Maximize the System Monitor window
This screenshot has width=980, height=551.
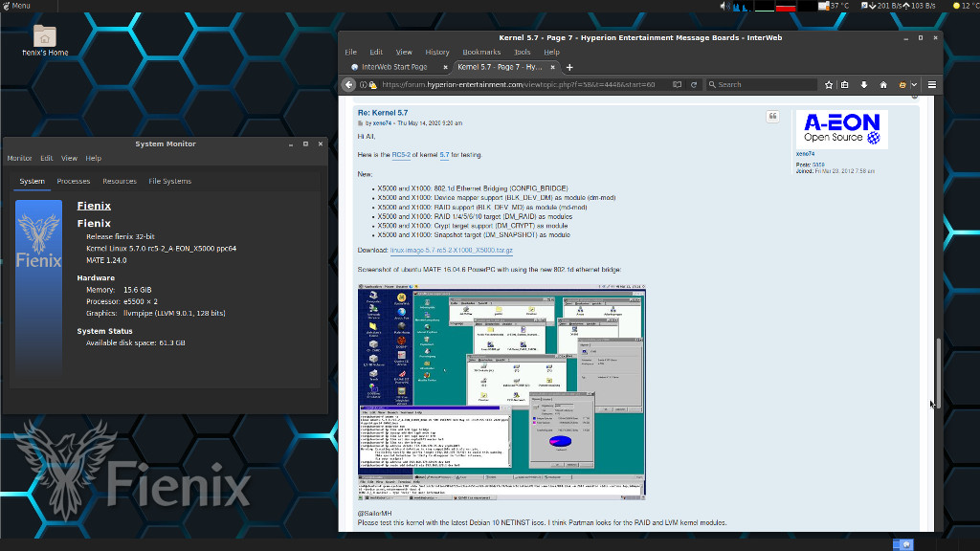(305, 144)
